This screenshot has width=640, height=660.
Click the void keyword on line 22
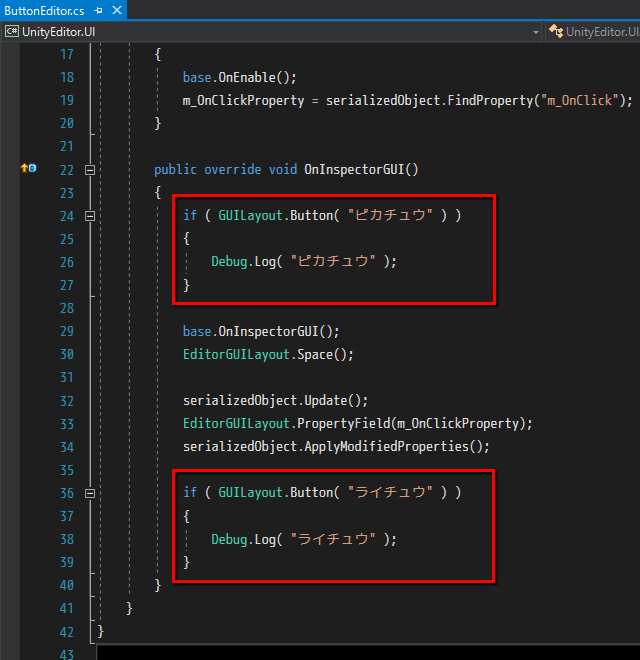283,170
